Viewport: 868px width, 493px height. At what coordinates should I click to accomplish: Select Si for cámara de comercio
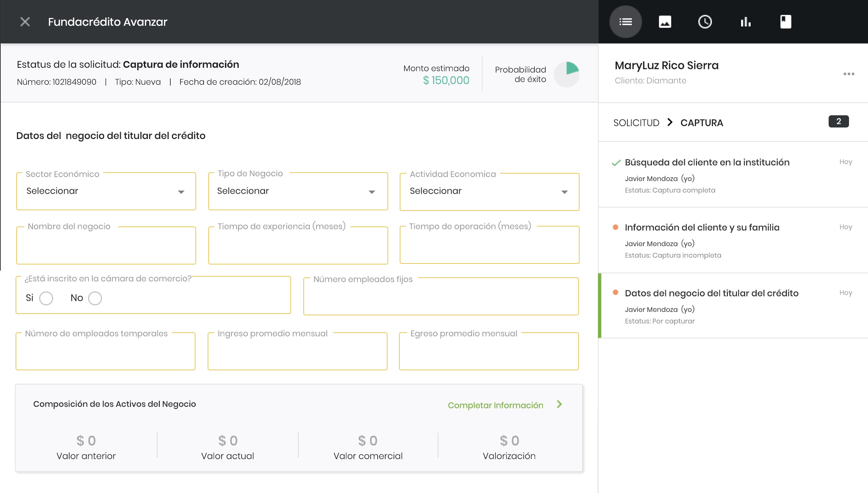pos(46,298)
